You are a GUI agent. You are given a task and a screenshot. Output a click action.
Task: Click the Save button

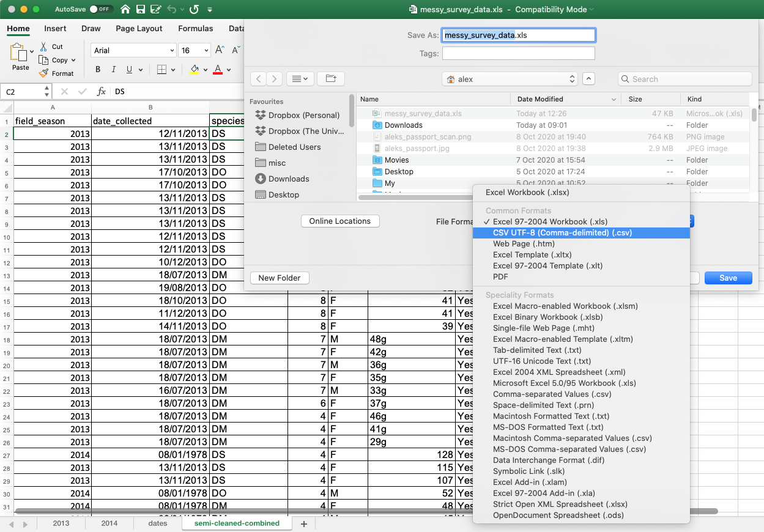(728, 278)
